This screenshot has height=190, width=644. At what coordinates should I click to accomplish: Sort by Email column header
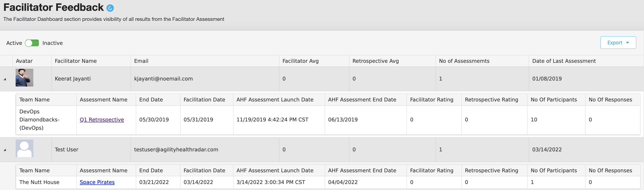pos(141,61)
